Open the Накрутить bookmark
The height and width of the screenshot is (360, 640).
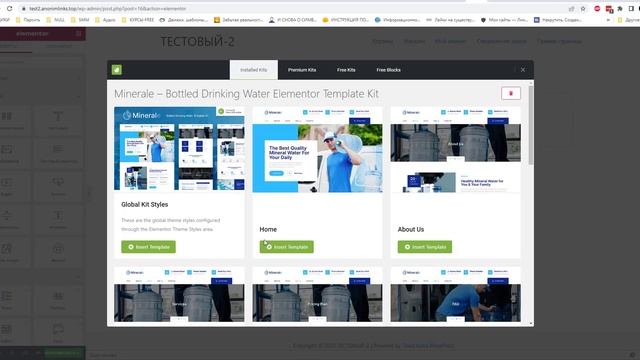(x=558, y=20)
